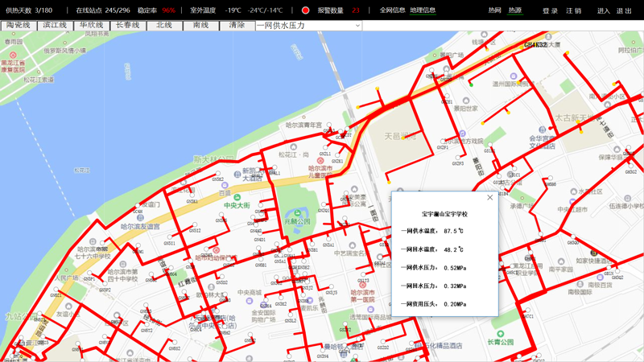Switch to 地理信息 mode
Viewport: 644px width, 362px height.
point(423,10)
